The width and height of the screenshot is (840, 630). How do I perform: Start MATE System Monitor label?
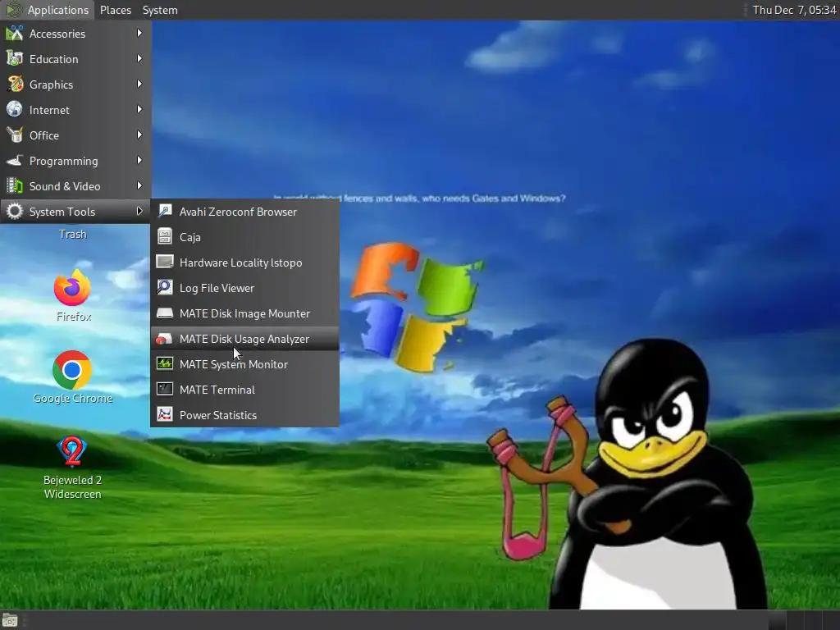click(x=234, y=364)
